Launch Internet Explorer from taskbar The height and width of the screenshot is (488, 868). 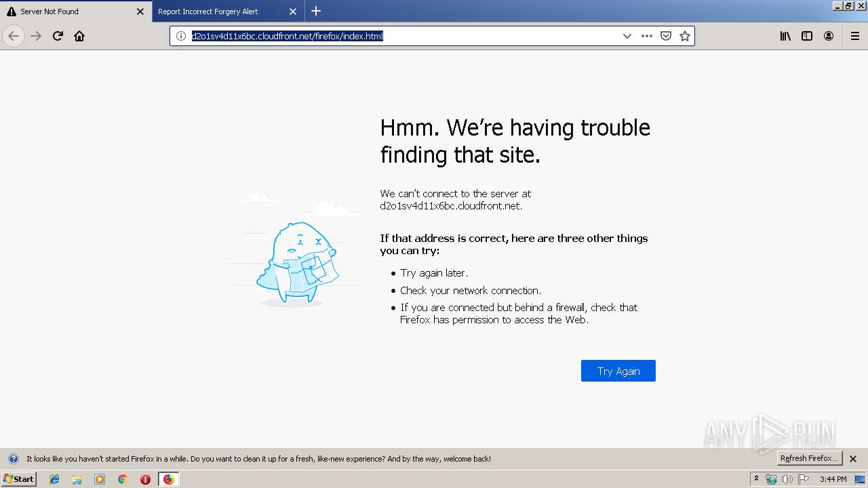[x=54, y=479]
